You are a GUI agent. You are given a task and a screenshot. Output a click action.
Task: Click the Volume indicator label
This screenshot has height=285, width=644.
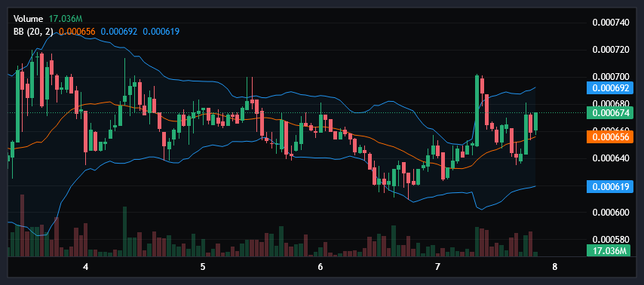coord(29,19)
